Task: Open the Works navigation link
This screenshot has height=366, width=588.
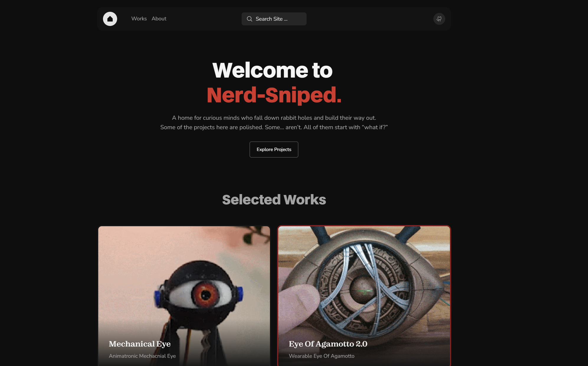Action: [x=139, y=19]
